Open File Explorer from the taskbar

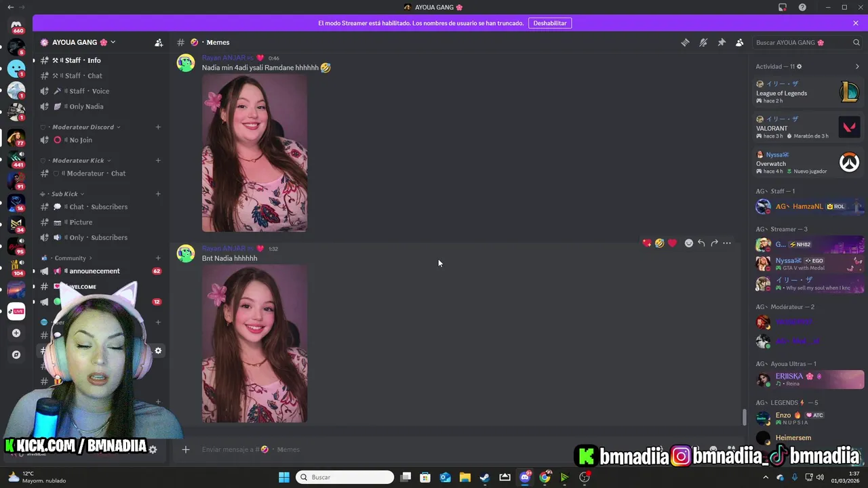pyautogui.click(x=465, y=477)
